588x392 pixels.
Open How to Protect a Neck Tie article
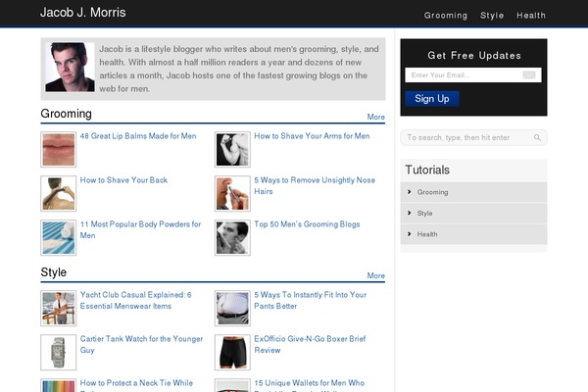(136, 383)
